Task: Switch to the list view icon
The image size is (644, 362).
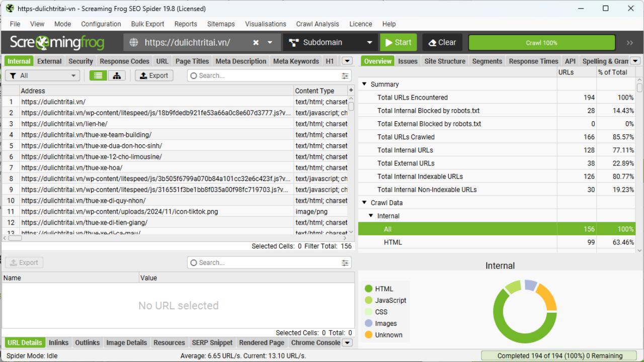Action: tap(98, 75)
